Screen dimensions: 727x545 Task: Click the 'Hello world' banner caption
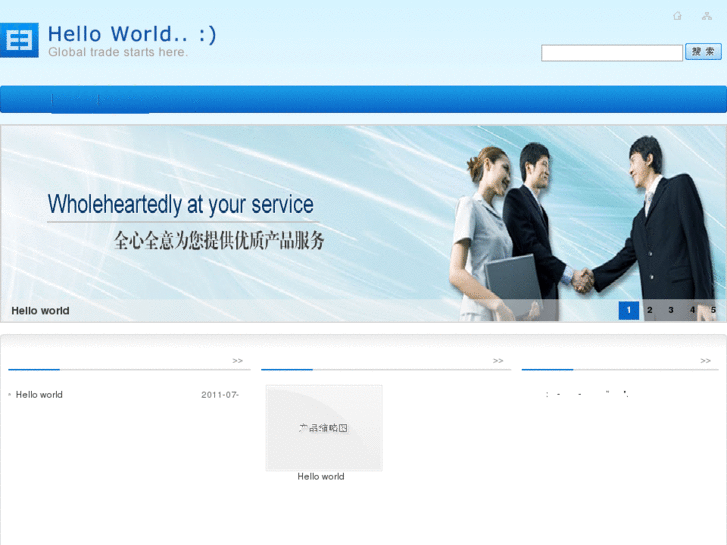point(40,311)
